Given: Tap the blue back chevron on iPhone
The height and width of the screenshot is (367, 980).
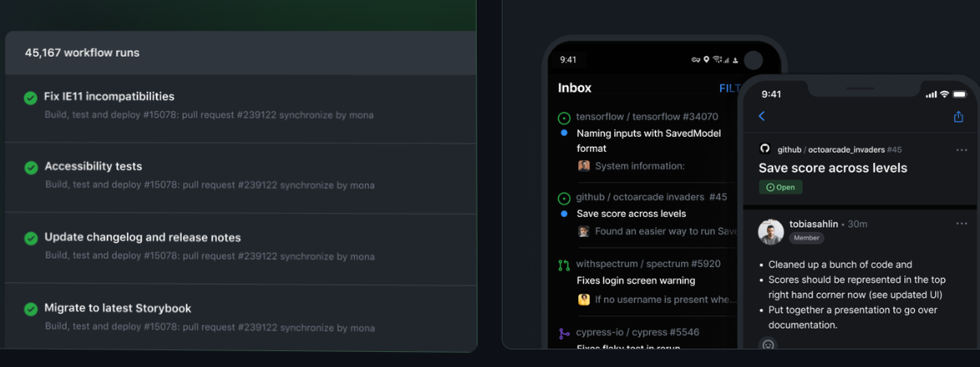Looking at the screenshot, I should click(x=762, y=116).
